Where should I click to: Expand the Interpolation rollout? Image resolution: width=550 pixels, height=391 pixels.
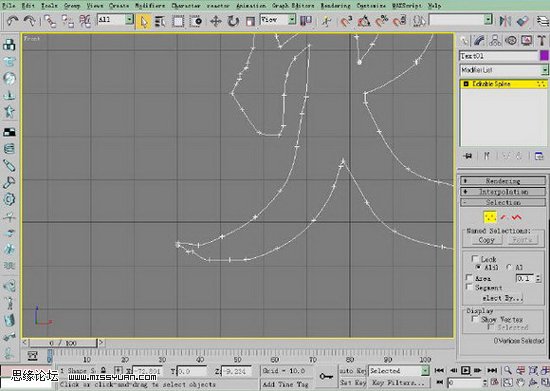point(503,192)
